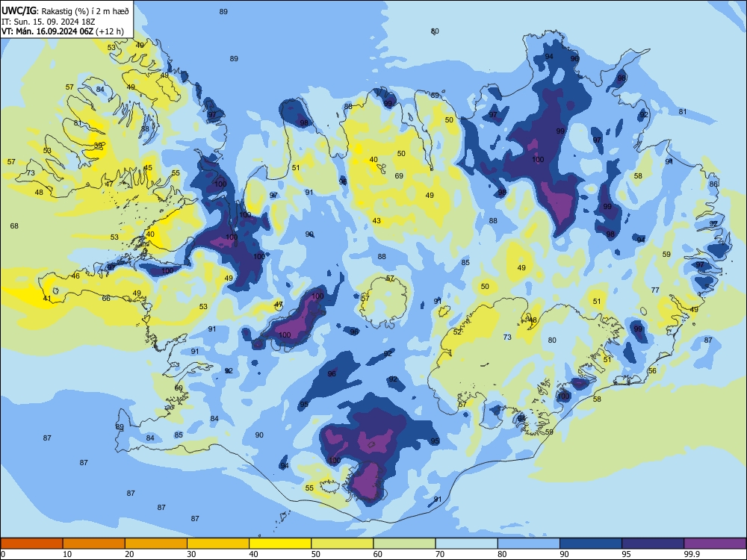Image resolution: width=747 pixels, height=560 pixels.
Task: Select the 70–80 pale blue legend swatch
Action: click(x=466, y=544)
